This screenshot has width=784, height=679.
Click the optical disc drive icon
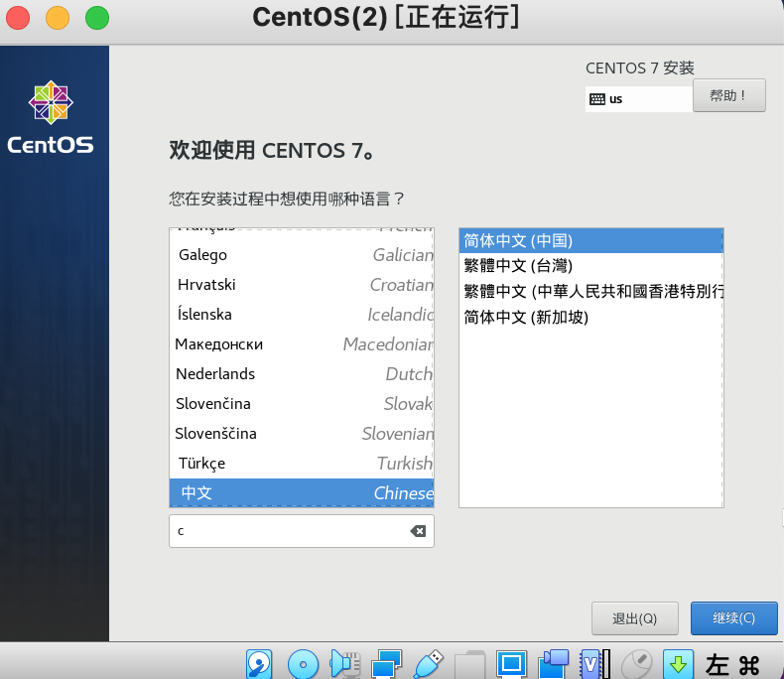point(303,664)
